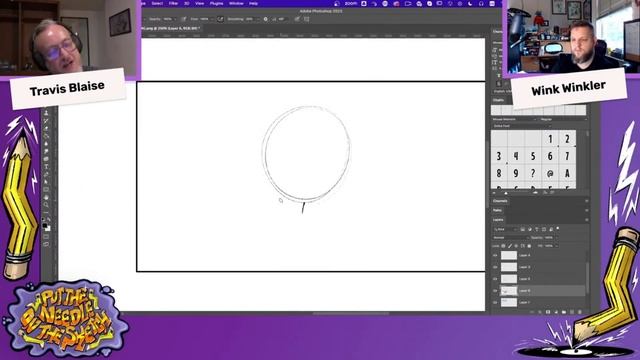Link layers icon in Layers panel

pyautogui.click(x=532, y=312)
